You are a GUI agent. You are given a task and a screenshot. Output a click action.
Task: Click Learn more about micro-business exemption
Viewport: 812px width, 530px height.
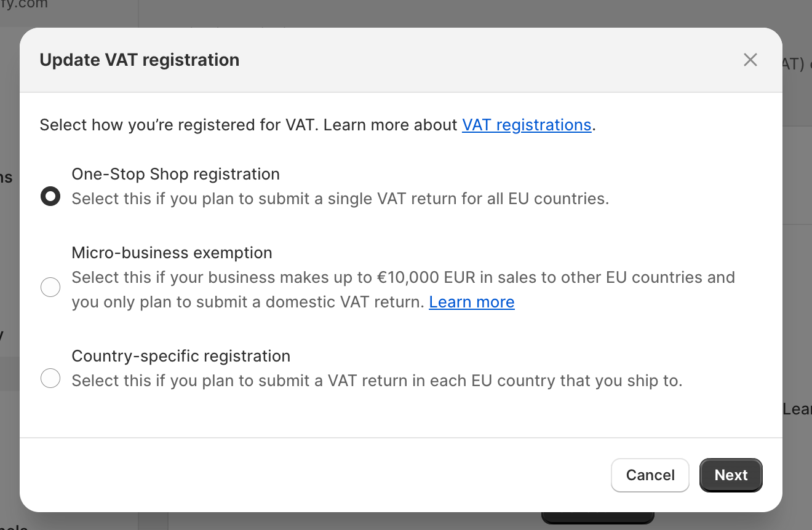pyautogui.click(x=471, y=302)
